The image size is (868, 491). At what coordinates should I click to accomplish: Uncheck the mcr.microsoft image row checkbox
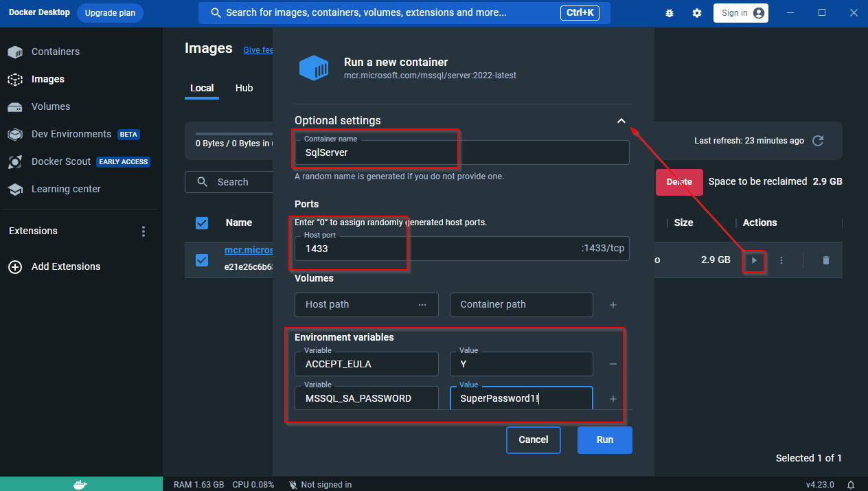[202, 260]
